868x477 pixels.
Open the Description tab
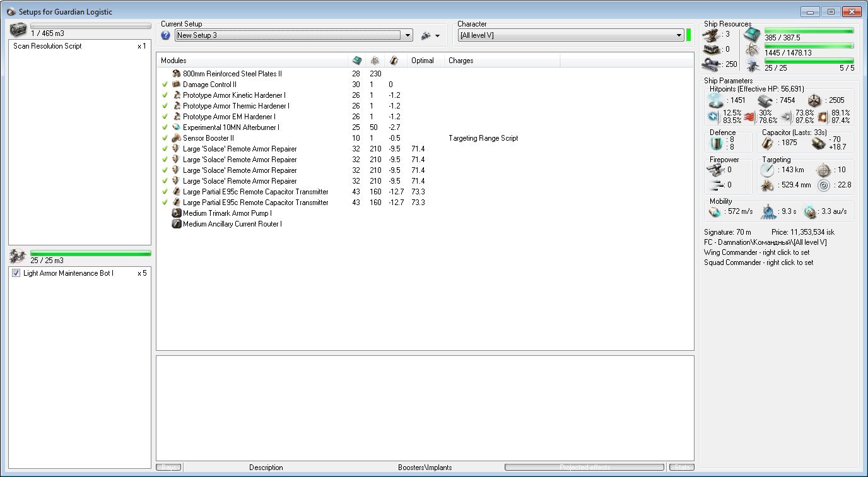tap(266, 468)
